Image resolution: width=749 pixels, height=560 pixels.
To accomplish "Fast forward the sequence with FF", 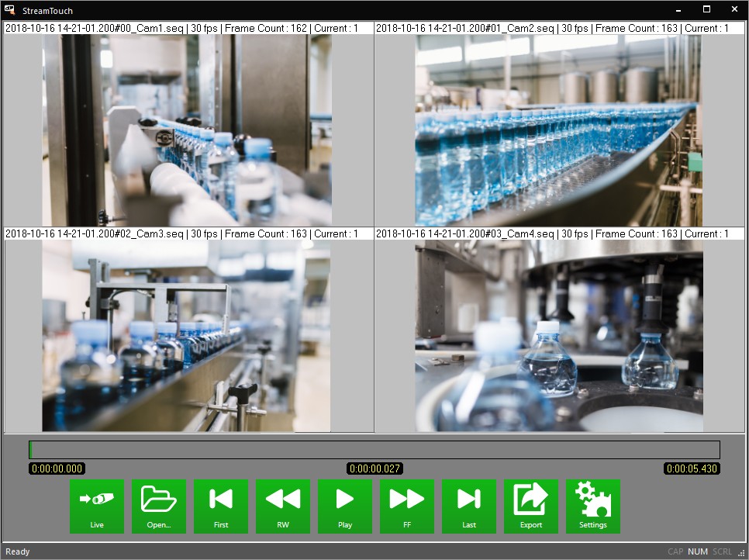I will click(x=406, y=506).
